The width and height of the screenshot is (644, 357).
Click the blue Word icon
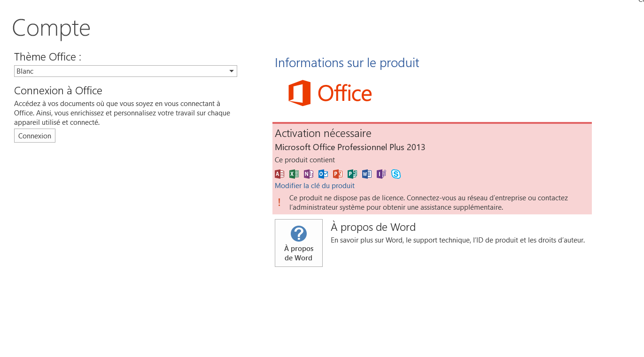(x=367, y=174)
